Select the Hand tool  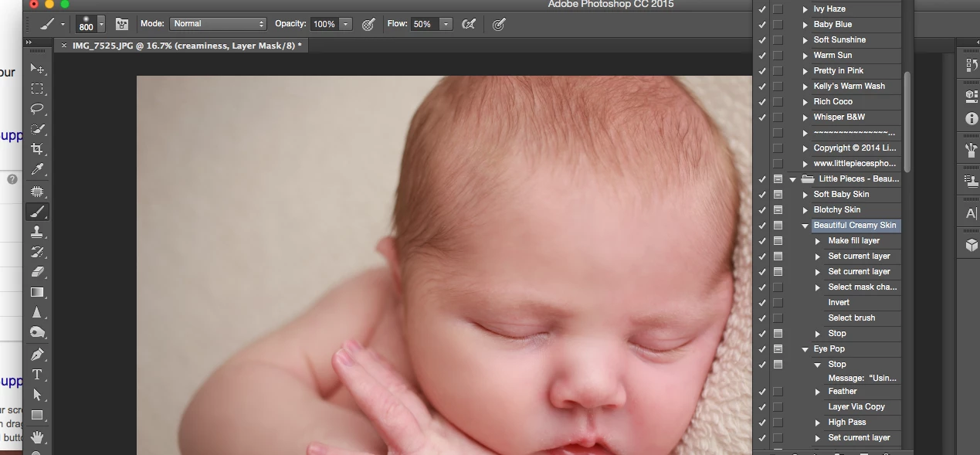coord(37,436)
